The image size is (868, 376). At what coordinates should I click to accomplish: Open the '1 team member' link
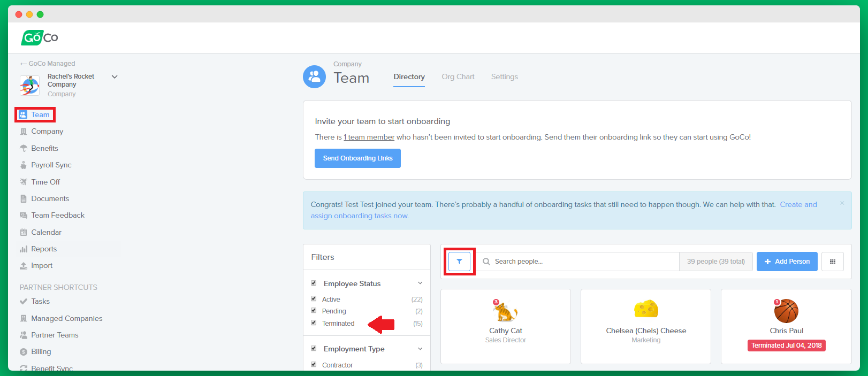(x=369, y=137)
